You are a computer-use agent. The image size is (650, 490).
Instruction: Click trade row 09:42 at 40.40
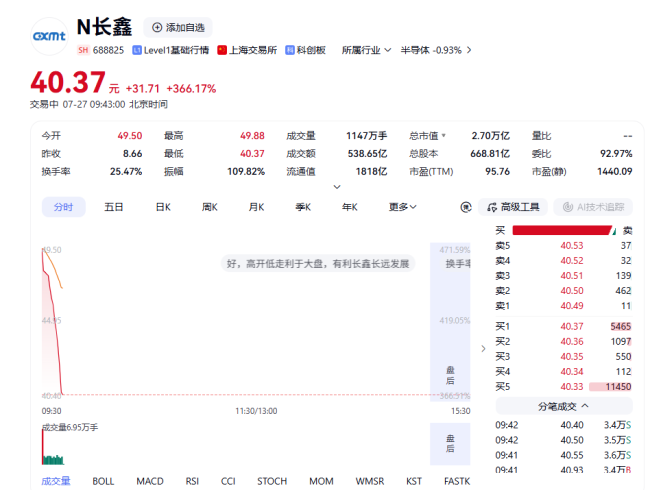[x=563, y=425]
